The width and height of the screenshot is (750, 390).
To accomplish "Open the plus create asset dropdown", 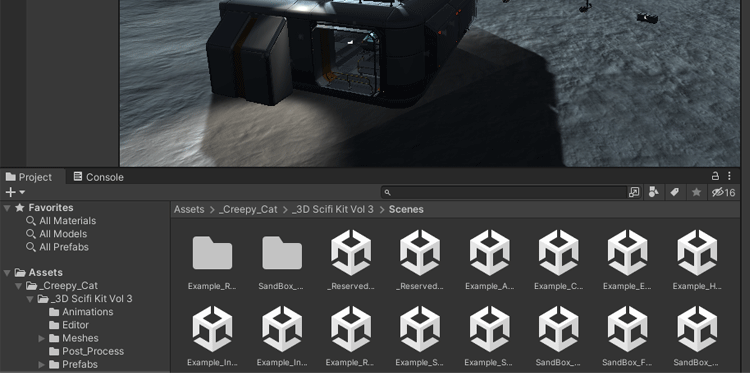I will (15, 192).
